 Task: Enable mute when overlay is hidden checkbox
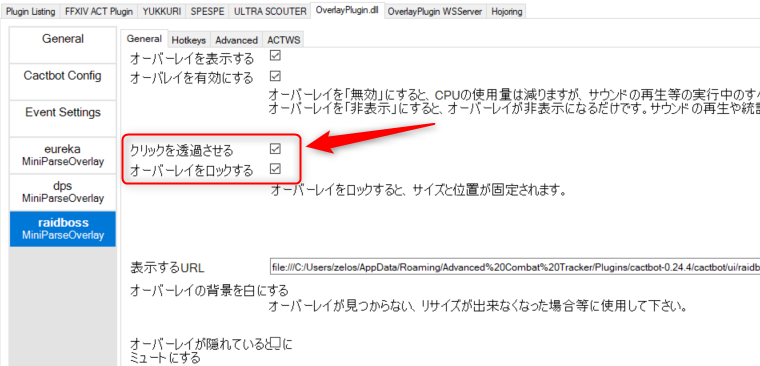(x=276, y=344)
